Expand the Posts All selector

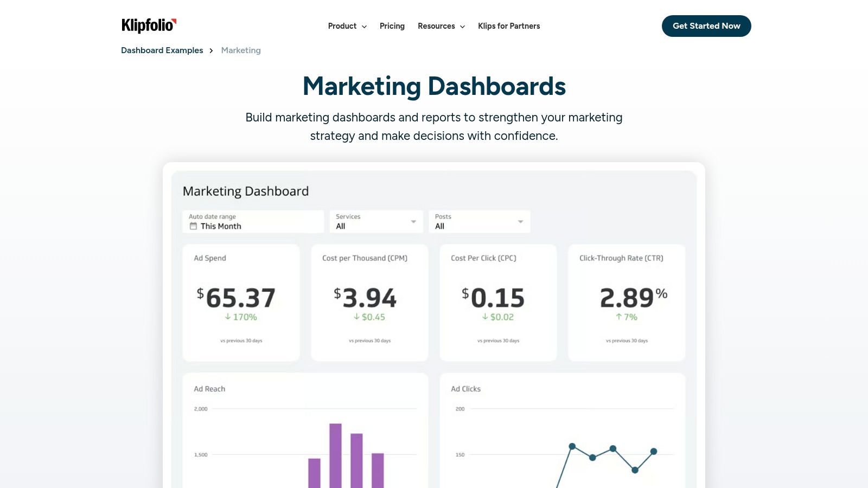[479, 221]
